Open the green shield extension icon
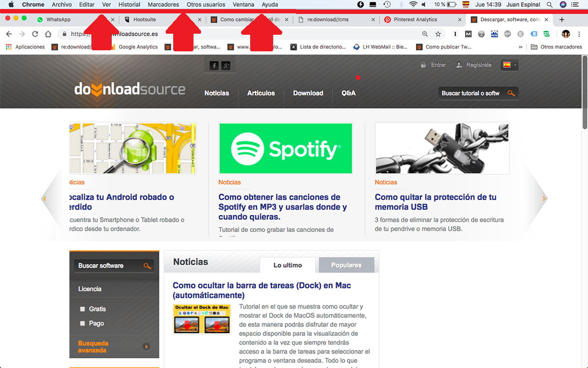 [x=547, y=34]
